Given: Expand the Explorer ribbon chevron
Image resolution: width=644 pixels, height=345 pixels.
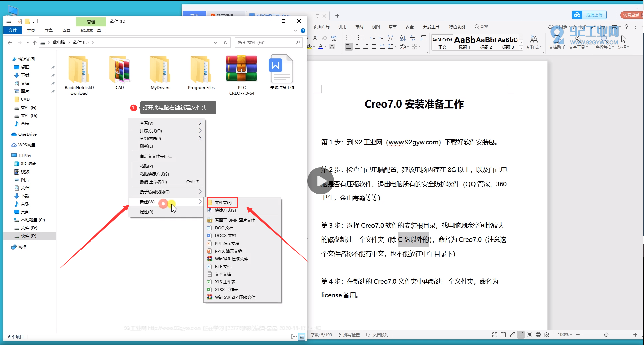Looking at the screenshot, I should [x=296, y=31].
